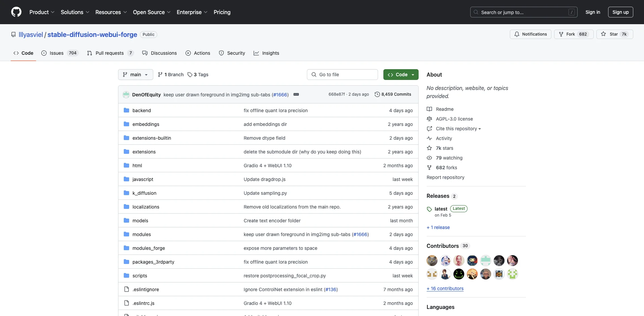This screenshot has height=316, width=644.
Task: Open the Open Source dropdown menu
Action: 152,12
